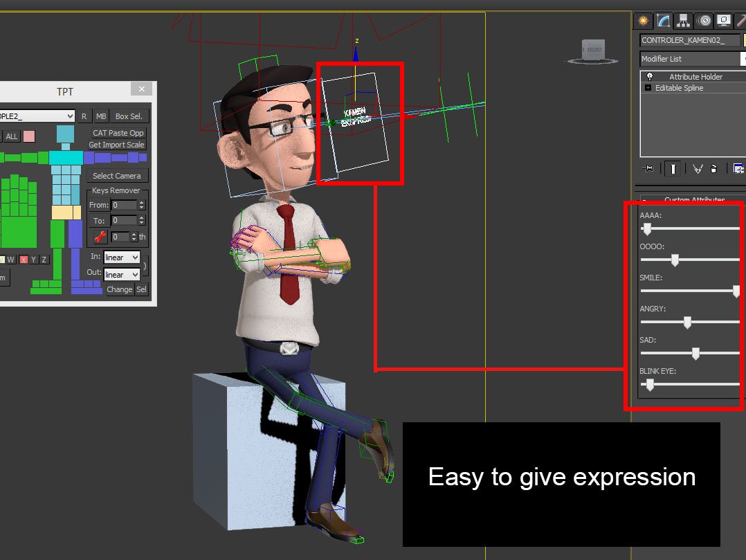This screenshot has height=560, width=746.
Task: Click the SMILE slider handle
Action: tap(736, 291)
